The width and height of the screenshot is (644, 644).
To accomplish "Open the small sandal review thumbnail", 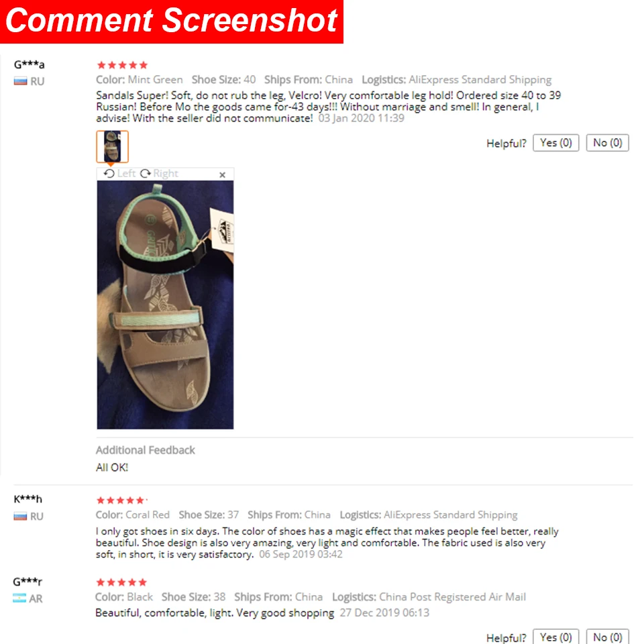I will pos(112,147).
